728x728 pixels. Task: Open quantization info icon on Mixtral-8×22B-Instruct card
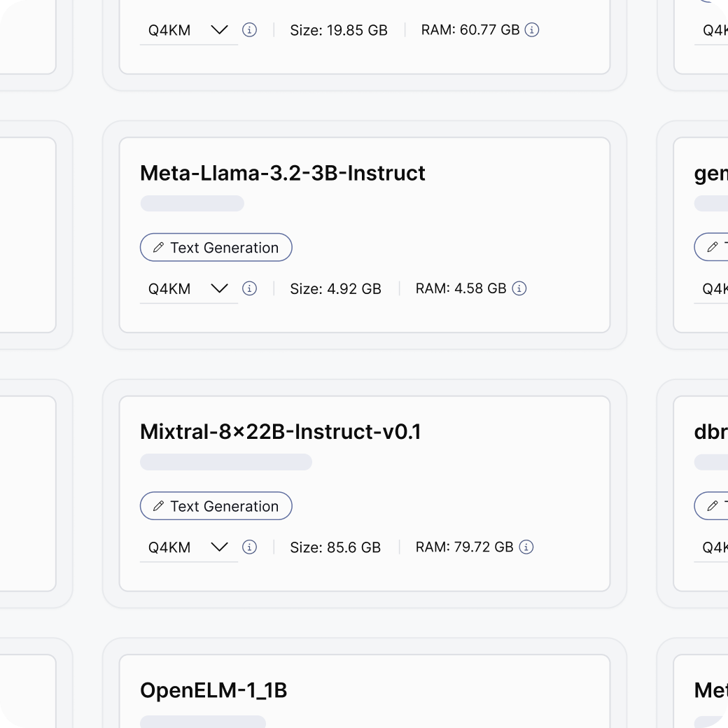249,547
